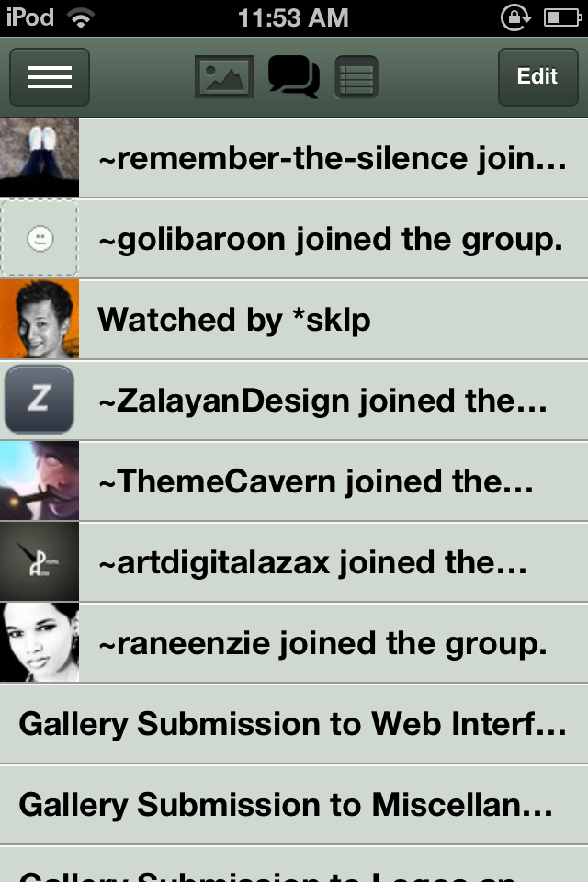
Task: Tap artdigitalazax's dark logo avatar
Action: point(40,561)
